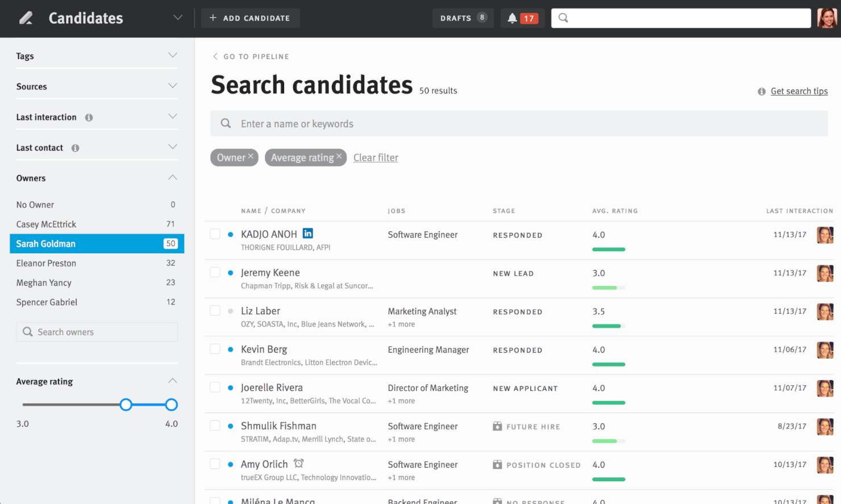Open KADJO ANOH's LinkedIn icon
Image resolution: width=841 pixels, height=504 pixels.
click(x=307, y=234)
